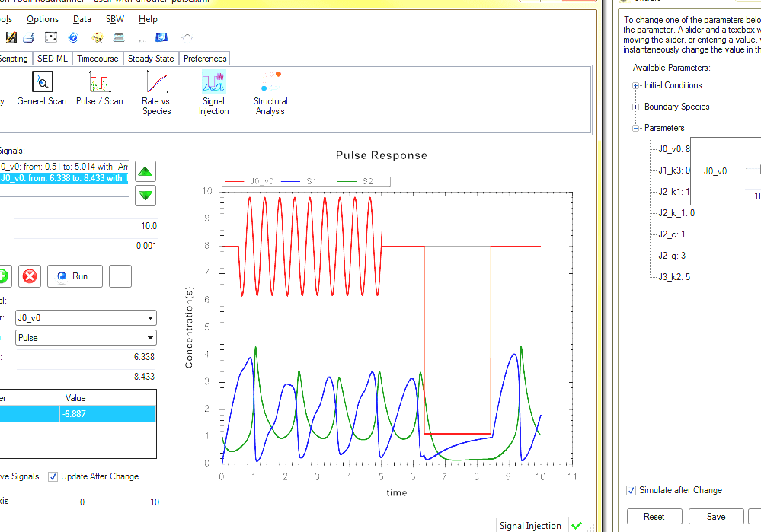Image resolution: width=761 pixels, height=532 pixels.
Task: Click the green checkmark near Signal Injection
Action: point(577,525)
